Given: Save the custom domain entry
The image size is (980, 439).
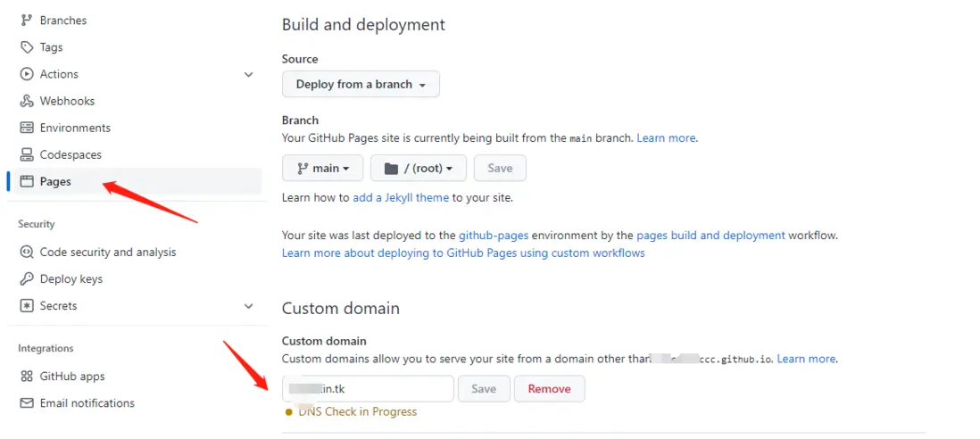Looking at the screenshot, I should click(484, 388).
